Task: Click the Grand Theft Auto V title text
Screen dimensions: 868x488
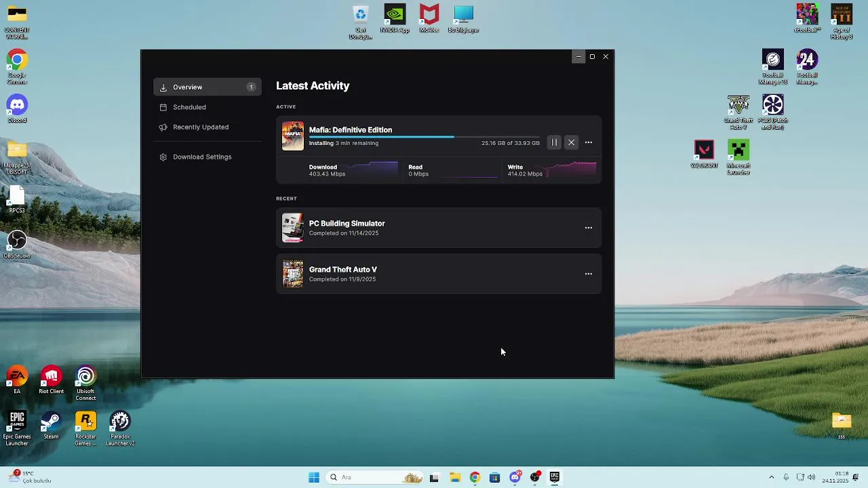Action: click(x=342, y=269)
